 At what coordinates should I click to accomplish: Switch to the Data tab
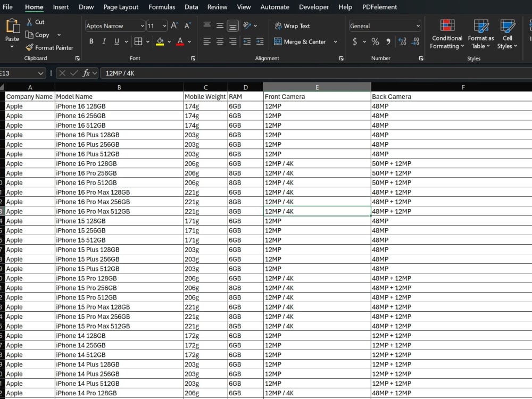192,7
